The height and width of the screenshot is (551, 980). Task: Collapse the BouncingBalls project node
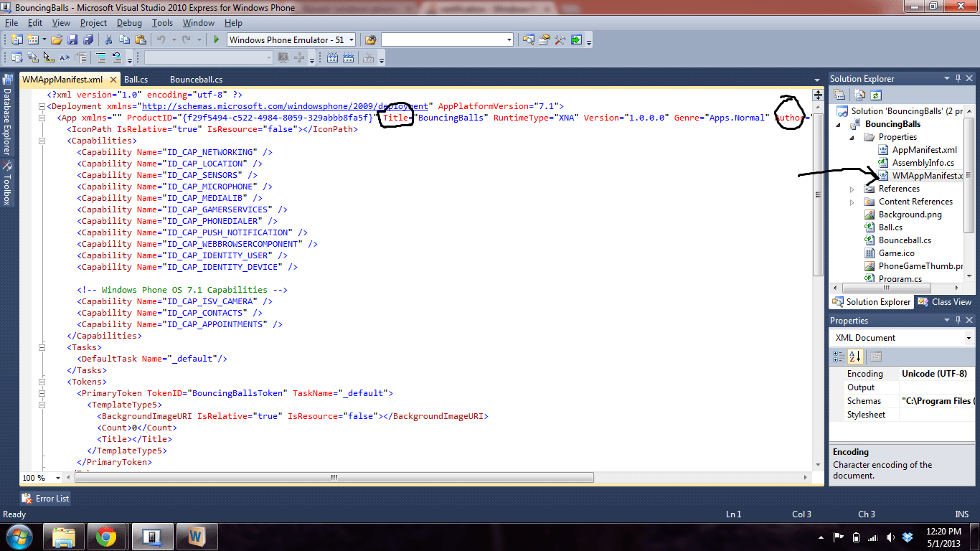tap(839, 124)
